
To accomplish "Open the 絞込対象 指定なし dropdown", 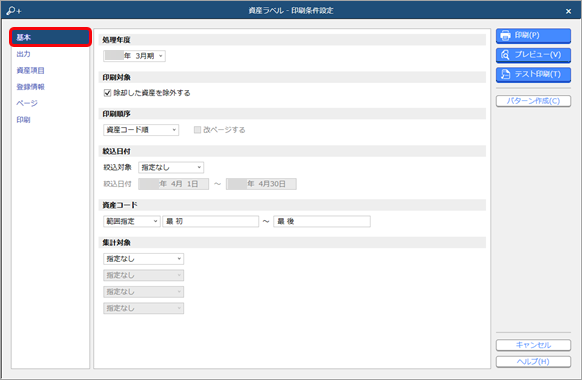I will (171, 167).
